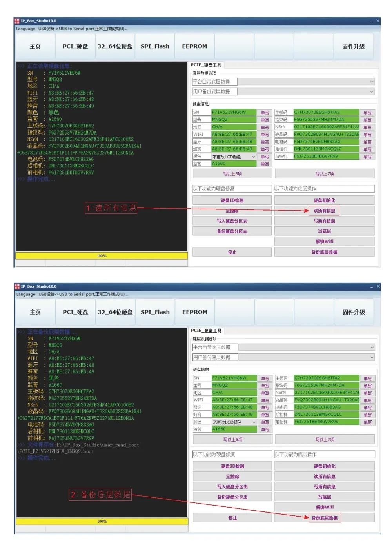The height and width of the screenshot is (555, 392).
Task: Click IP_Box_Studio logo icon in upper window
Action: [17, 21]
